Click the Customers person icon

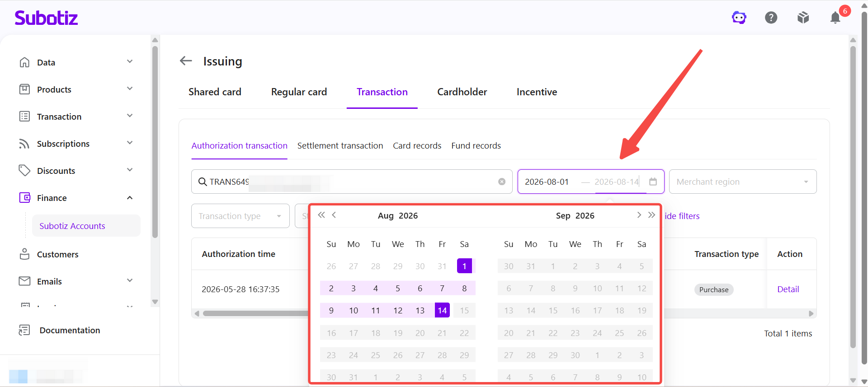24,254
